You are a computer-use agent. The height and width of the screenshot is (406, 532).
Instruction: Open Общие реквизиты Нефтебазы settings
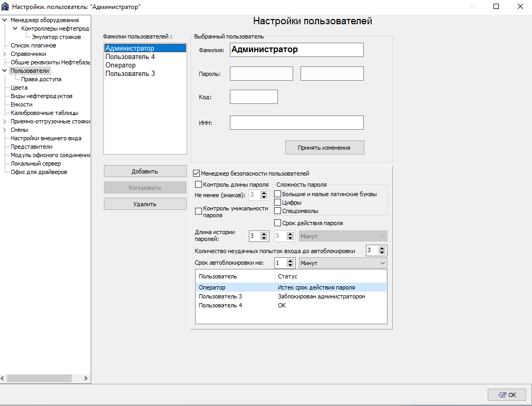50,62
